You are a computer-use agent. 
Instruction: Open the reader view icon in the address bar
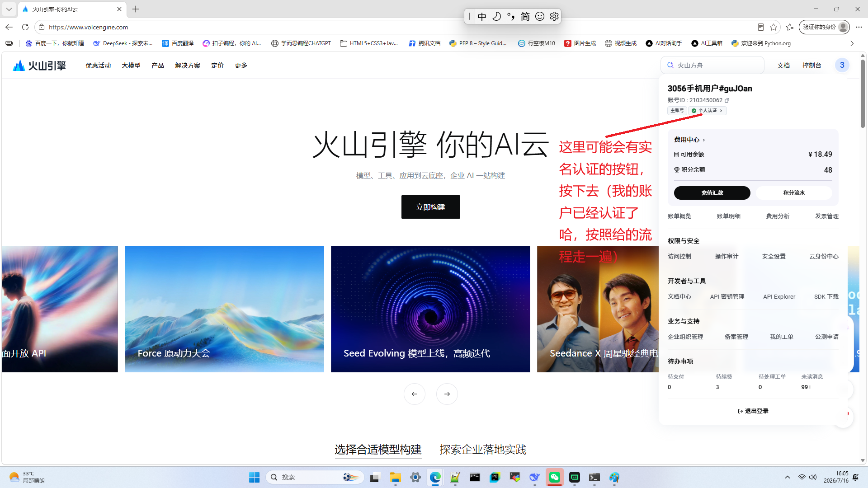(761, 27)
